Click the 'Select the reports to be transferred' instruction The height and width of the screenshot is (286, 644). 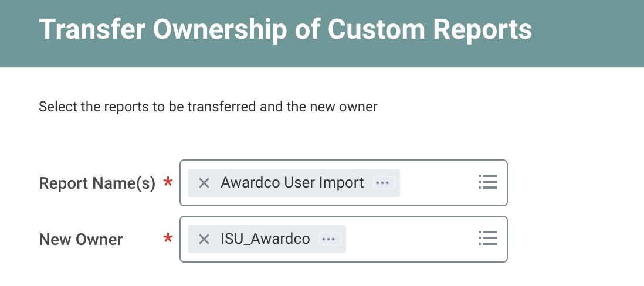tap(208, 107)
